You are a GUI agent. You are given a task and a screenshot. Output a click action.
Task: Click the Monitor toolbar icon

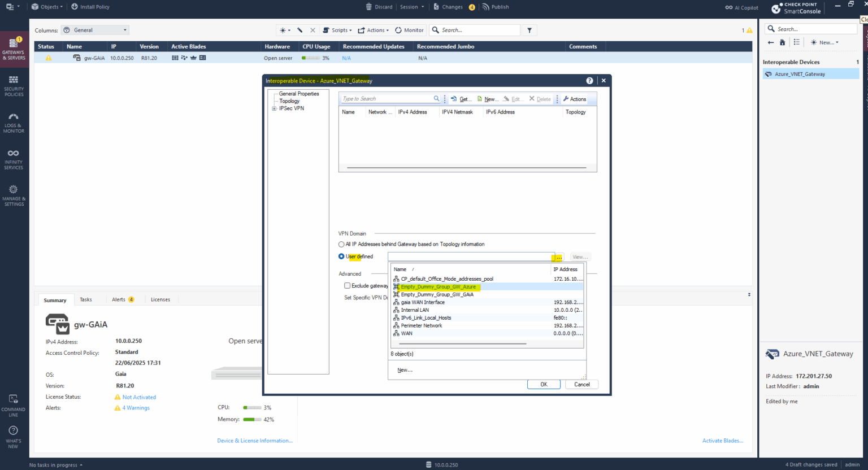tap(409, 29)
